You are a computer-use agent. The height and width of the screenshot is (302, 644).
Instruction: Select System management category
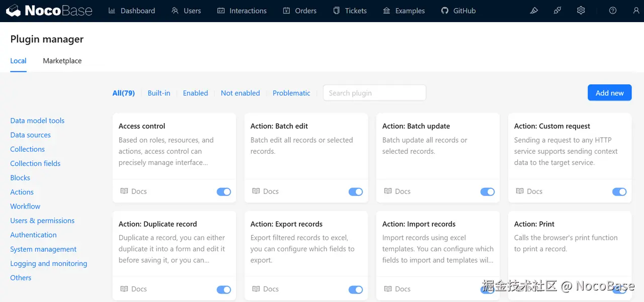(43, 249)
